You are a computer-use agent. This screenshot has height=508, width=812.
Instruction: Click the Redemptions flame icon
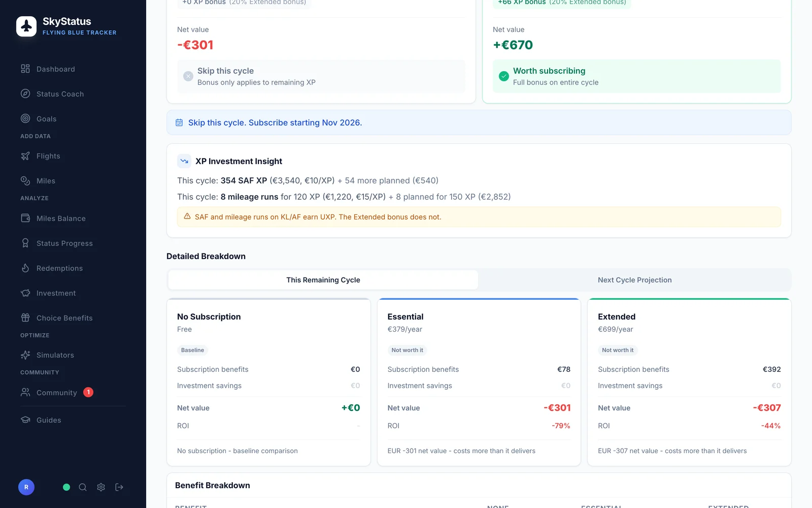25,268
